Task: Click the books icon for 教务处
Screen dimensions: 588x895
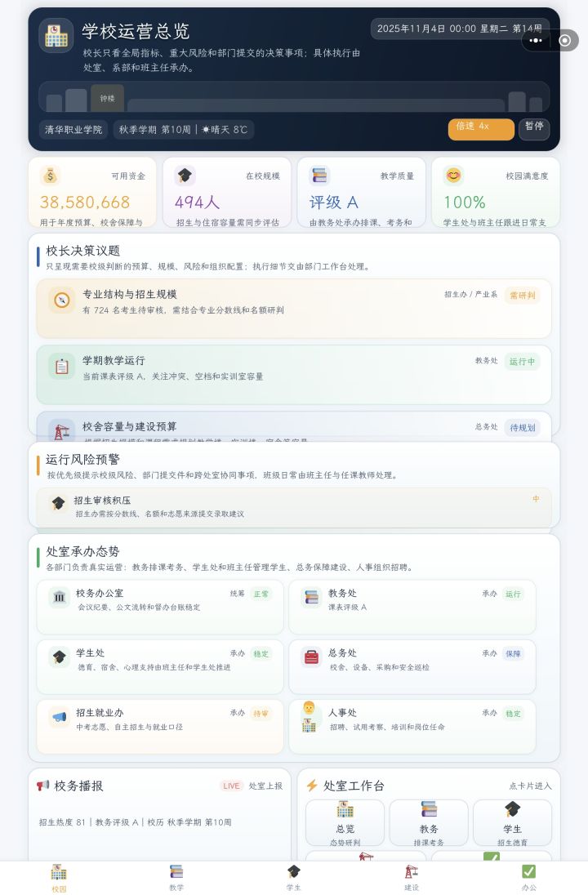Action: coord(311,598)
